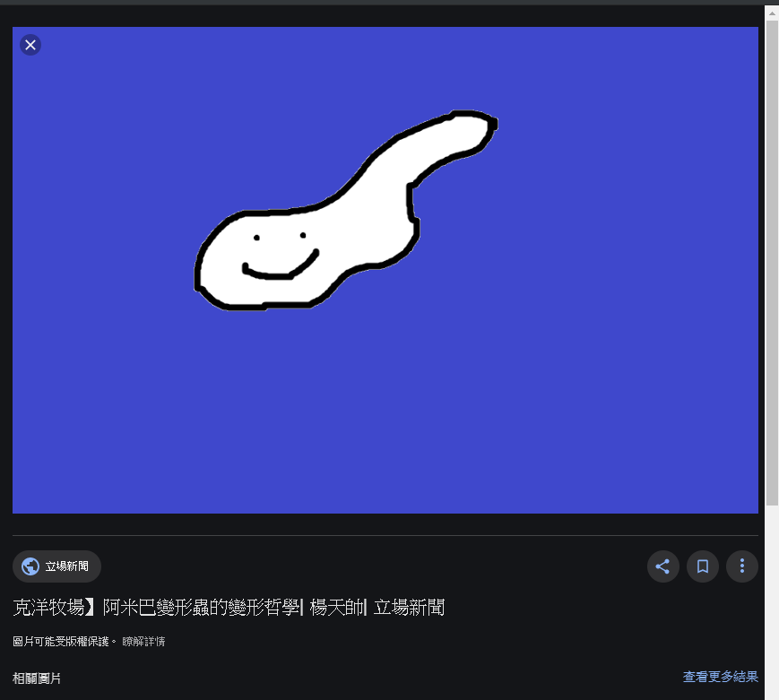Click the share icon button
The width and height of the screenshot is (779, 700).
662,566
